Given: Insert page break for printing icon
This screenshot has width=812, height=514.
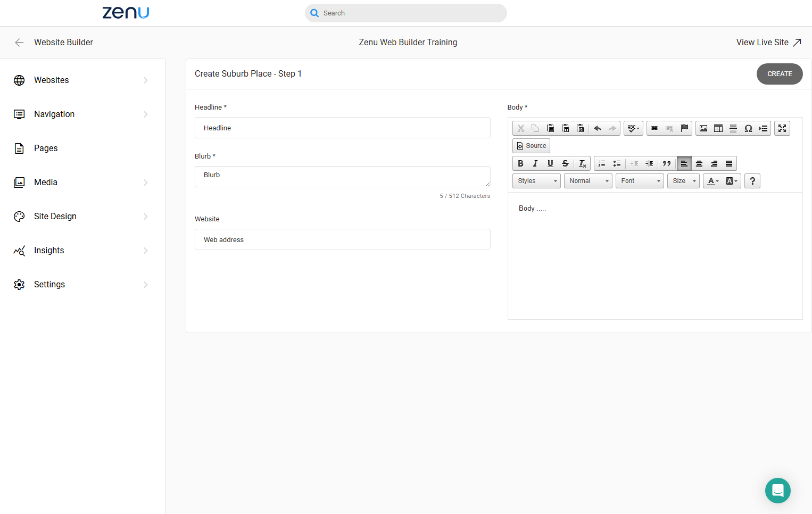Looking at the screenshot, I should click(763, 128).
